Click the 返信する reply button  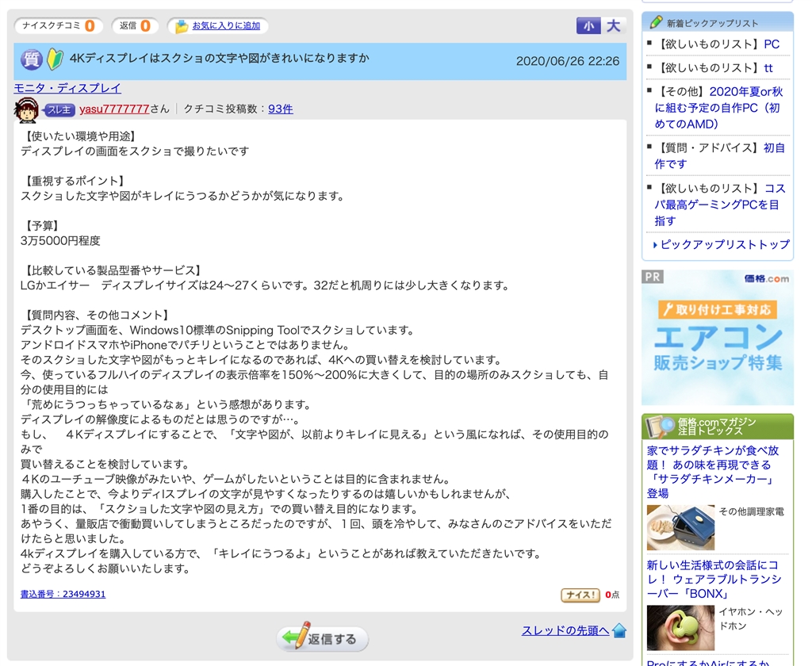coord(322,638)
